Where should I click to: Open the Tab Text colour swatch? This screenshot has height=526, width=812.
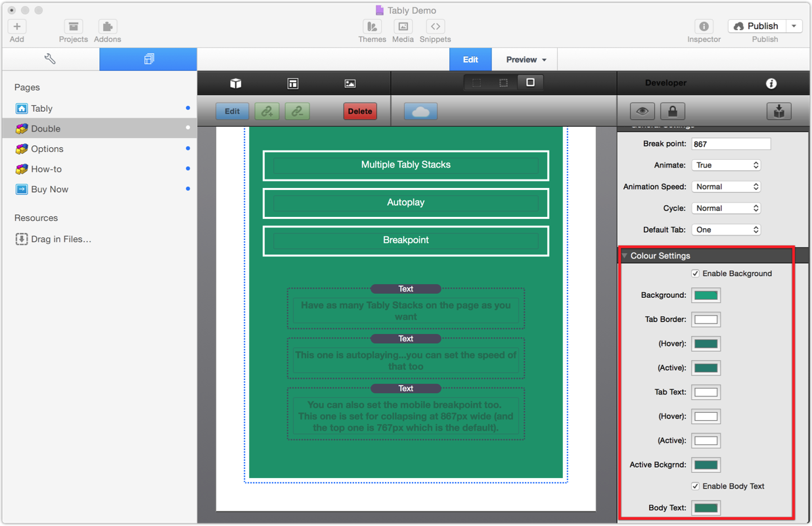pyautogui.click(x=706, y=393)
